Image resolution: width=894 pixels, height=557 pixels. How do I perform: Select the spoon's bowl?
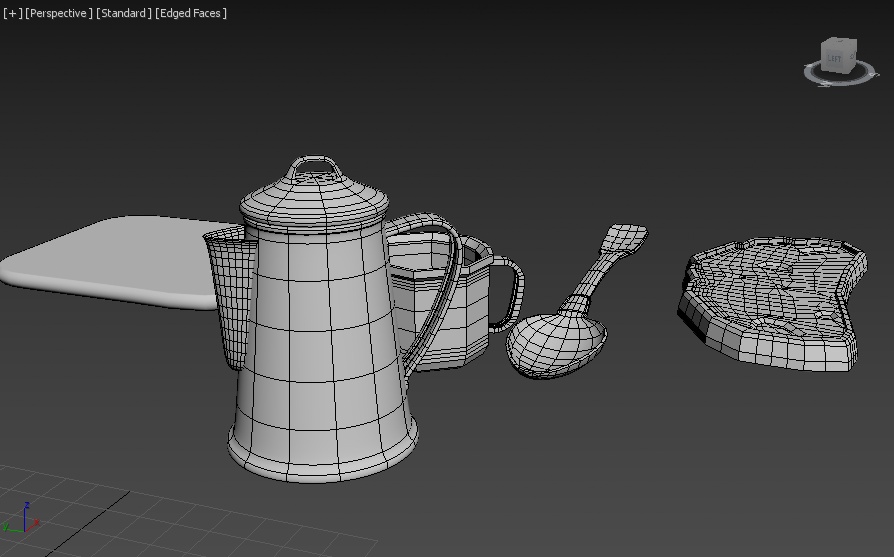(553, 345)
